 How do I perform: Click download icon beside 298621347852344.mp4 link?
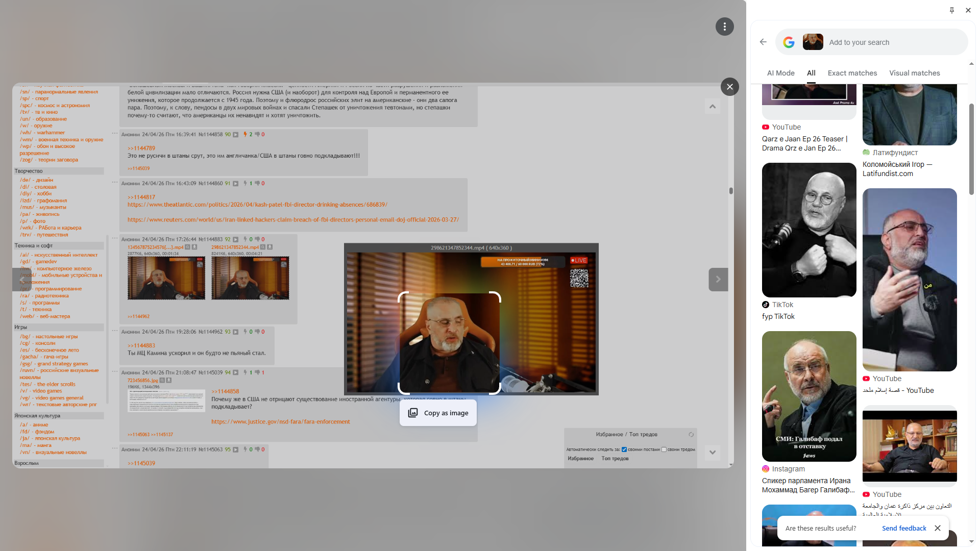[270, 247]
